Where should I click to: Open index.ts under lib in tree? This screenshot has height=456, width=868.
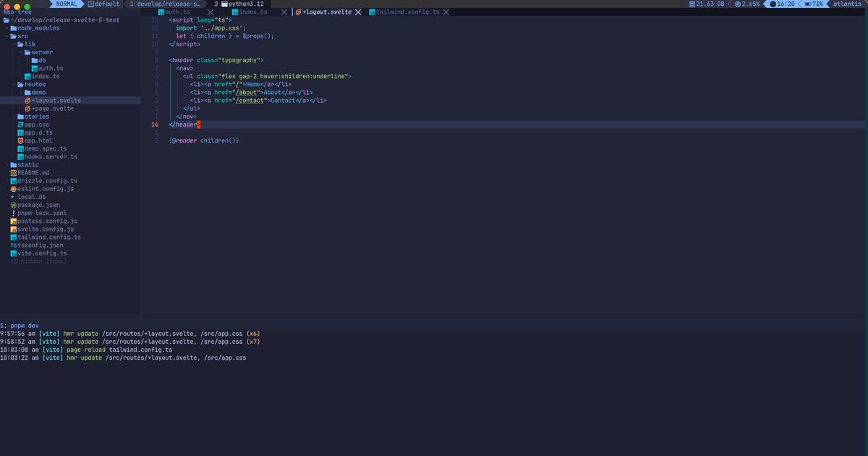click(46, 76)
